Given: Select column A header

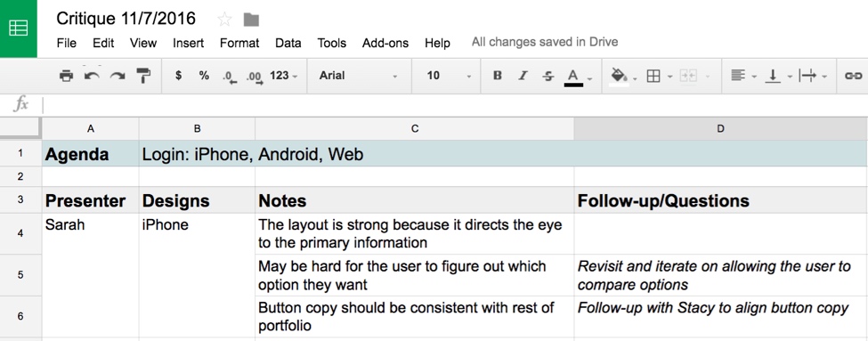Looking at the screenshot, I should click(x=91, y=129).
